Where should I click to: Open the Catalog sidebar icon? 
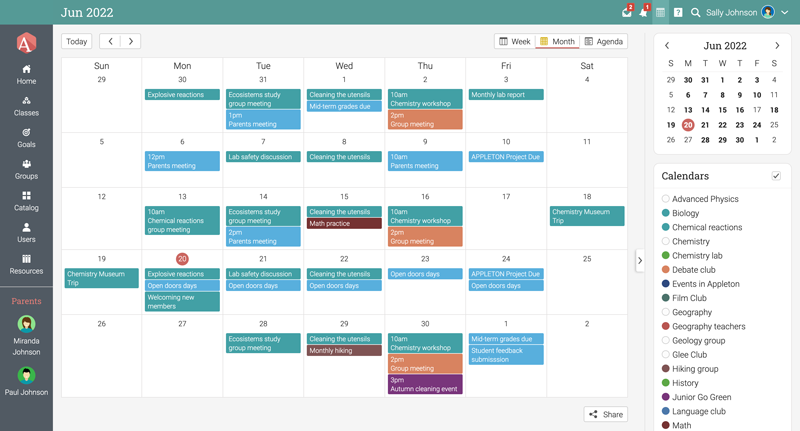coord(26,201)
